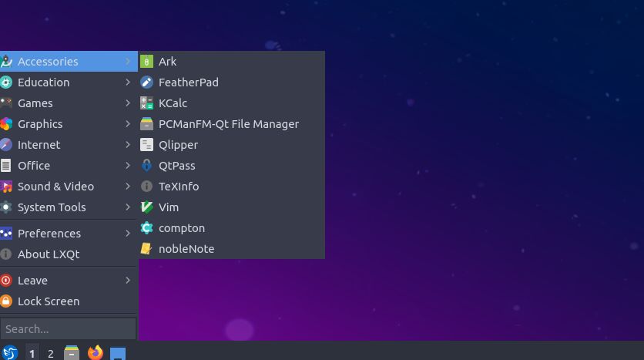Open the Ark archive manager icon
The image size is (644, 360).
coord(146,61)
